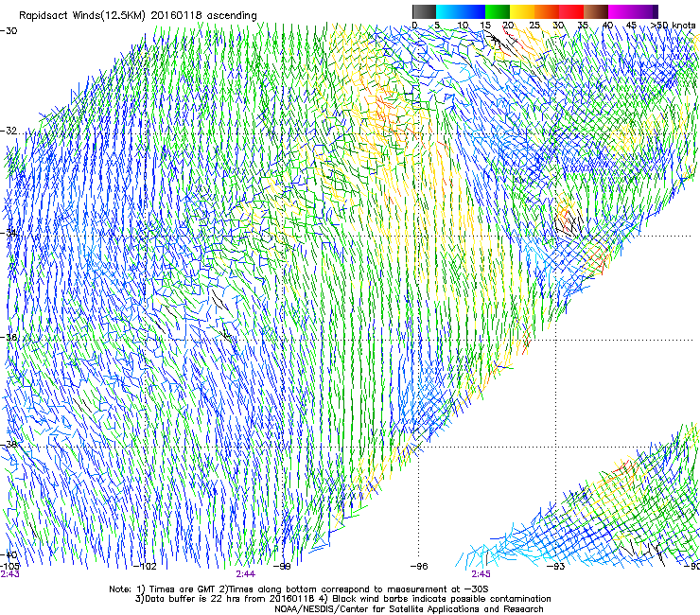The image size is (700, 615).
Task: Click the dark purple 45-50 knots legend swatch
Action: point(645,11)
